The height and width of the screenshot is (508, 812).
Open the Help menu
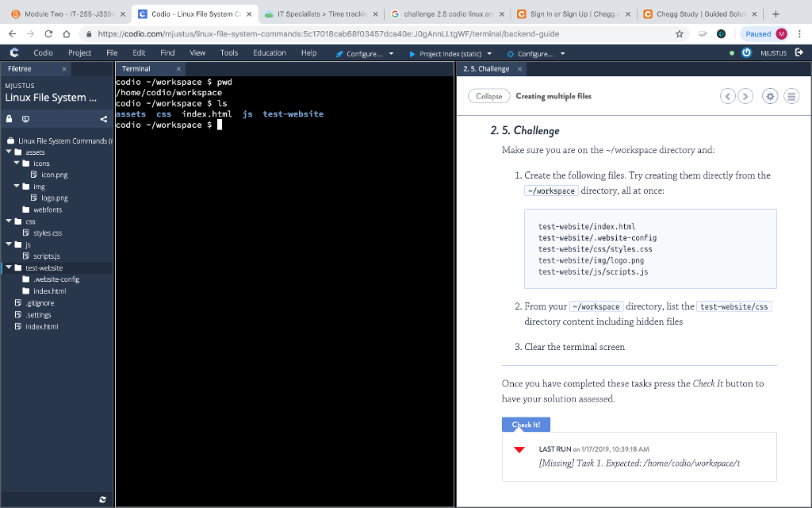[x=308, y=53]
